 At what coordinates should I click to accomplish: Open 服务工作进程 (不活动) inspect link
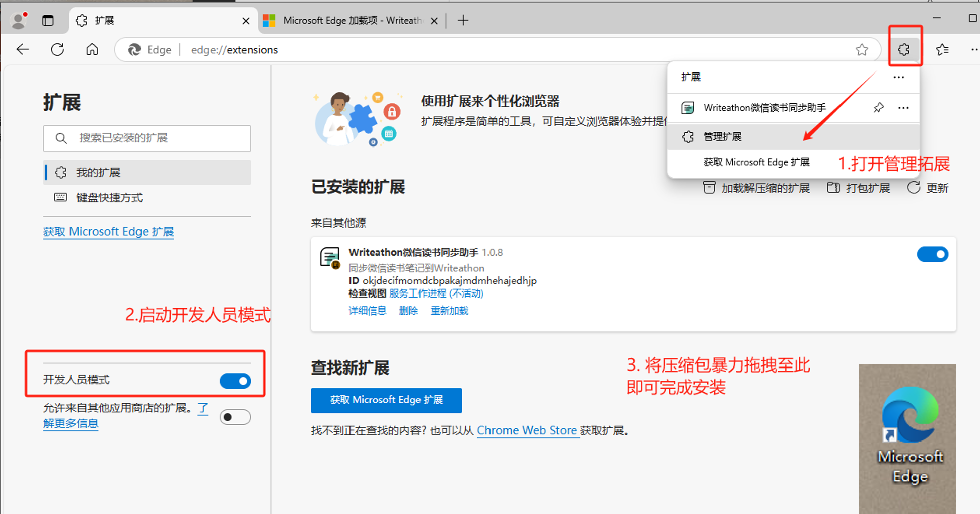coord(436,293)
